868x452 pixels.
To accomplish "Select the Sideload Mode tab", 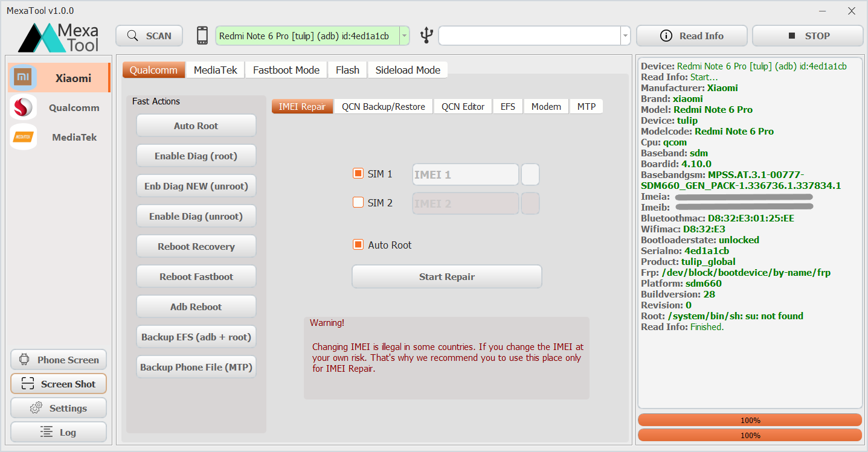I will click(408, 70).
